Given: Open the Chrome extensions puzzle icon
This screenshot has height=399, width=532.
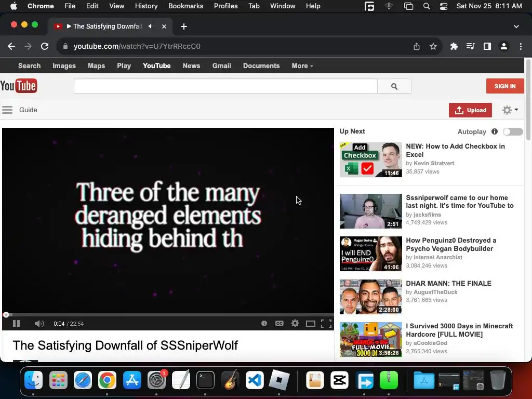Looking at the screenshot, I should [454, 46].
